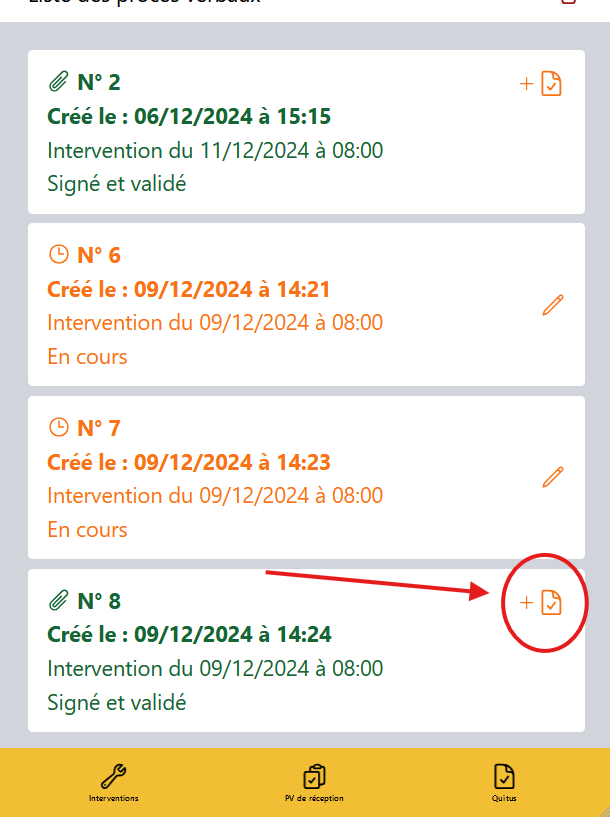Click the add quitus icon for N° 2

(x=541, y=84)
